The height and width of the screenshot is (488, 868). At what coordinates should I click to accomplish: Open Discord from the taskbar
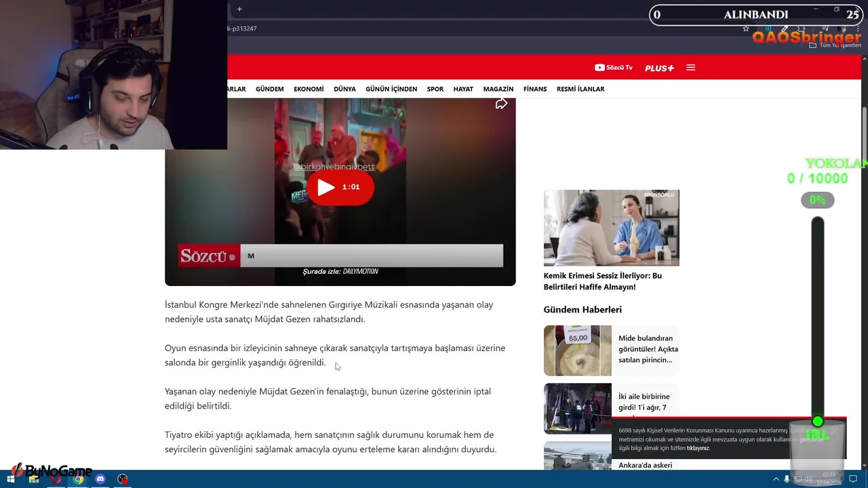tap(100, 479)
